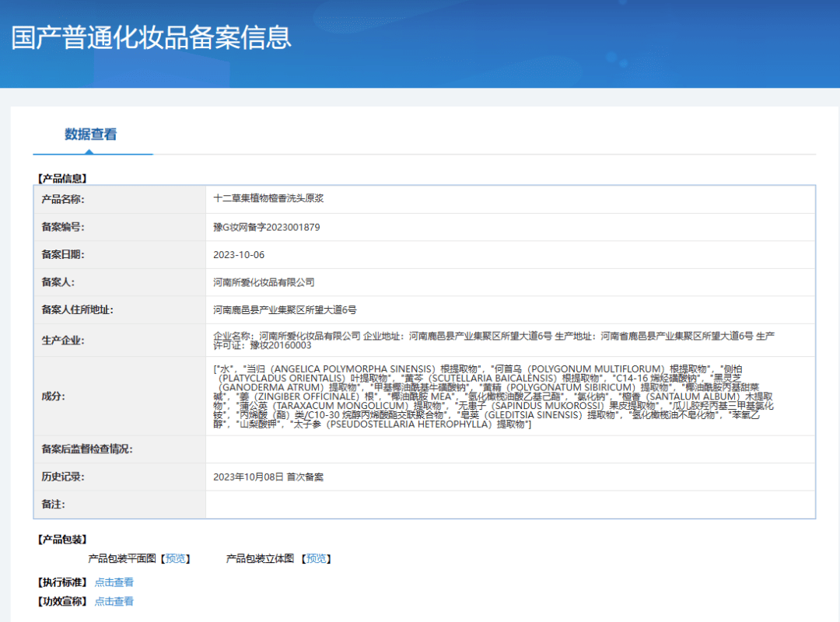Viewport: 840px width, 622px height.
Task: Select filing date 2023-10-06
Action: coord(239,255)
